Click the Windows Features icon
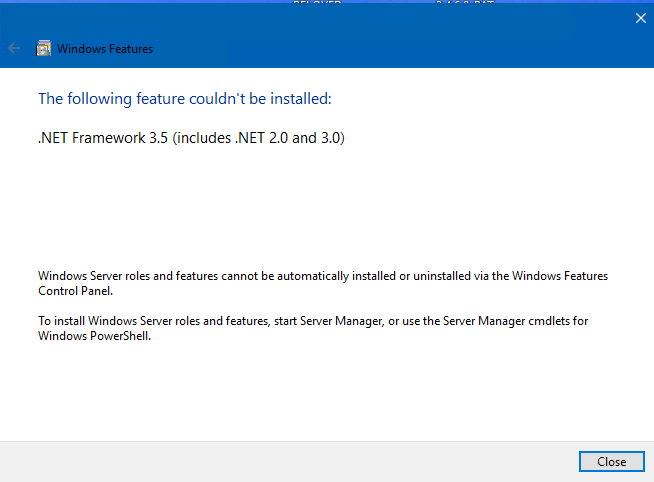Image resolution: width=654 pixels, height=482 pixels. coord(43,48)
